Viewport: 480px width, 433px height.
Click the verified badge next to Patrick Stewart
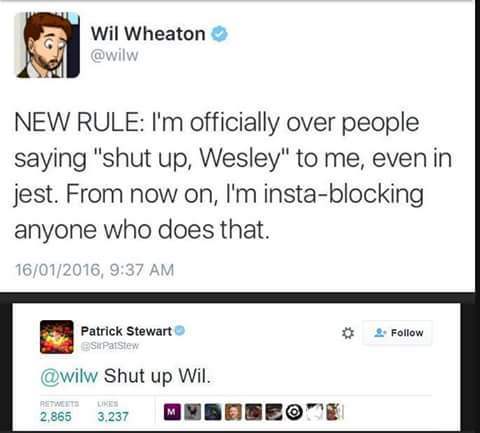[x=180, y=331]
